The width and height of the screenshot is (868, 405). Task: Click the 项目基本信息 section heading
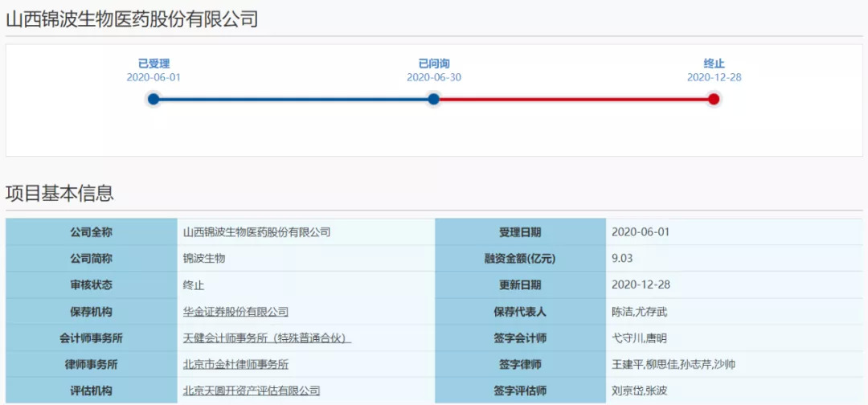(59, 193)
